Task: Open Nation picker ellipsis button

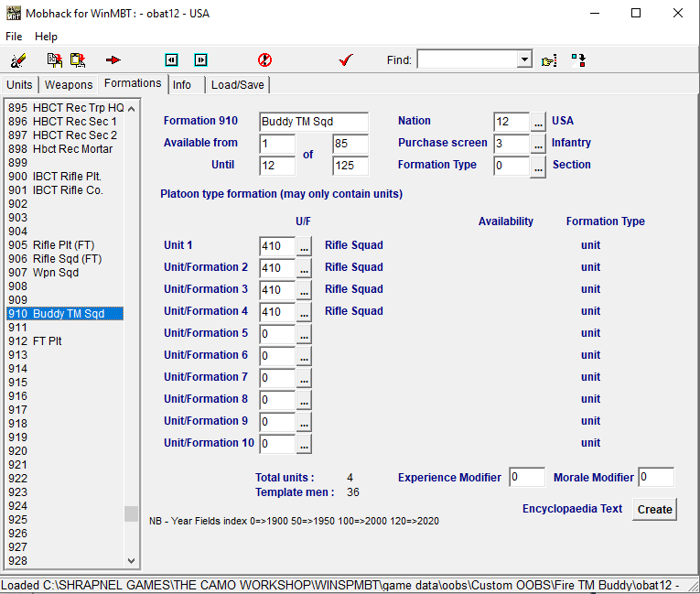Action: click(538, 122)
